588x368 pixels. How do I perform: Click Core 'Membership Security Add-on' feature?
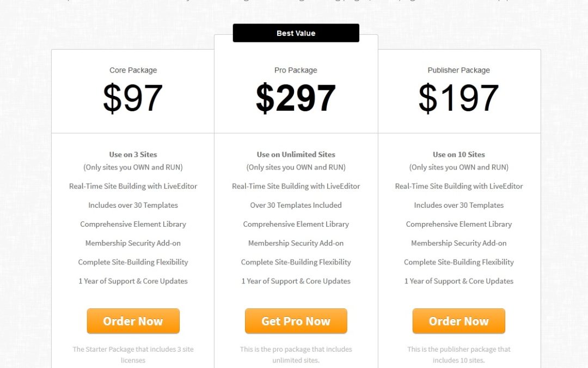click(x=133, y=243)
